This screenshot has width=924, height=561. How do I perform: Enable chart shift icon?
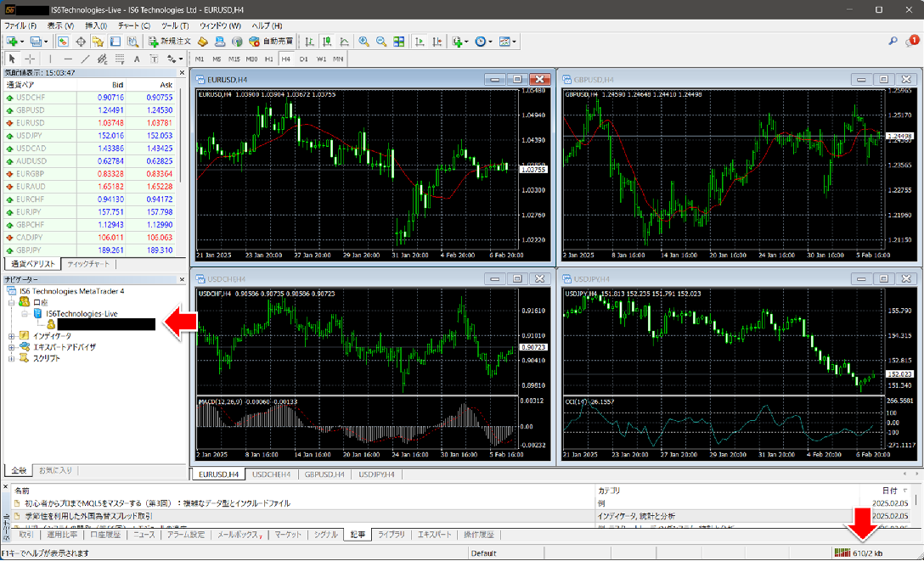coord(437,42)
